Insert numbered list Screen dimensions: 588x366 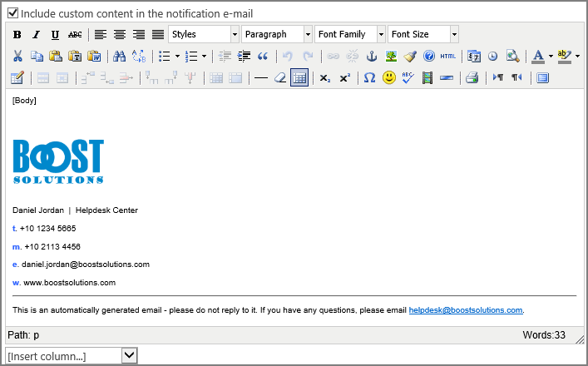191,57
